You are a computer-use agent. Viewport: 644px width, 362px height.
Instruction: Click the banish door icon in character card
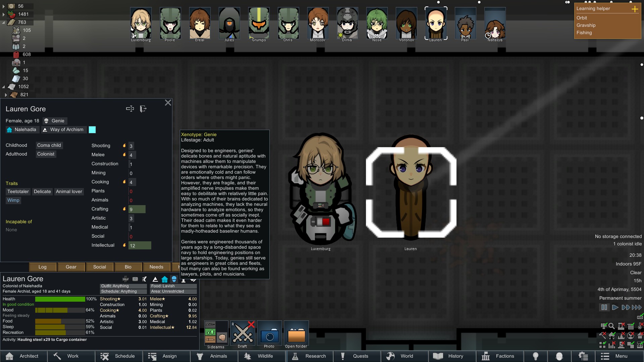pyautogui.click(x=143, y=109)
